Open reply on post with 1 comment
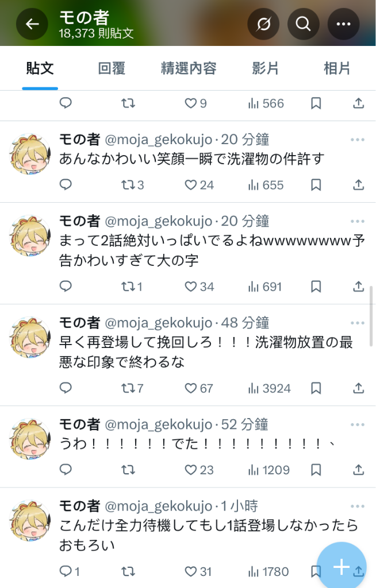Image resolution: width=376 pixels, height=588 pixels. point(70,571)
